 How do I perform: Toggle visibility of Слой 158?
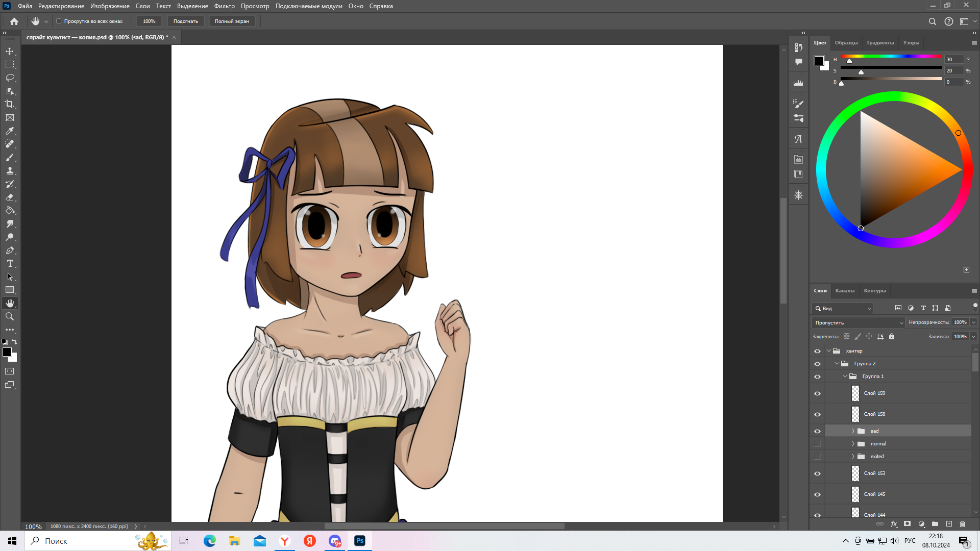tap(817, 414)
